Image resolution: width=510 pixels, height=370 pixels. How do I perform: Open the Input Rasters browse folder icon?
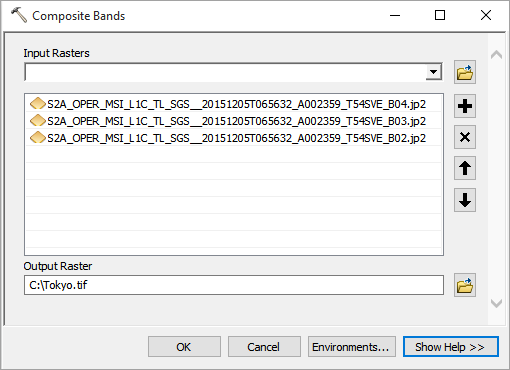(465, 72)
